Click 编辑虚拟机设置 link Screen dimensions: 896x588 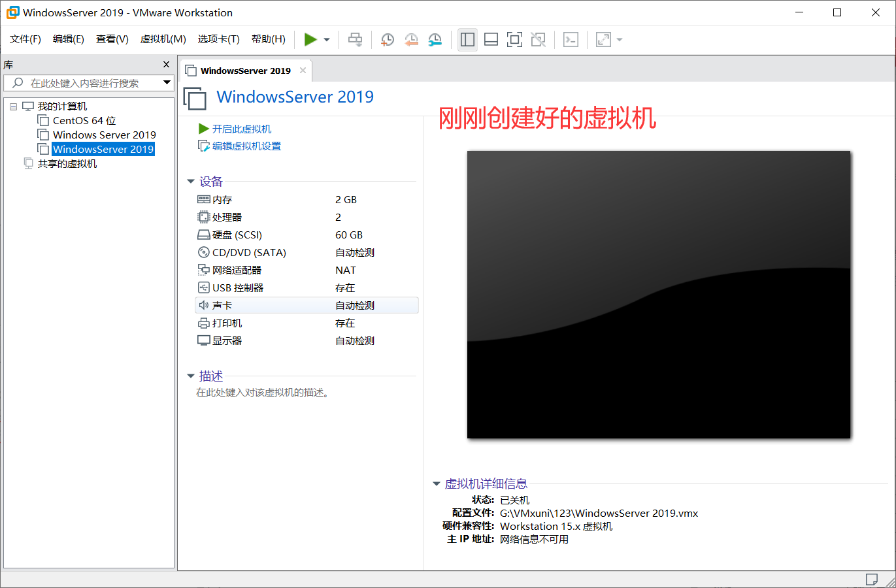(246, 146)
